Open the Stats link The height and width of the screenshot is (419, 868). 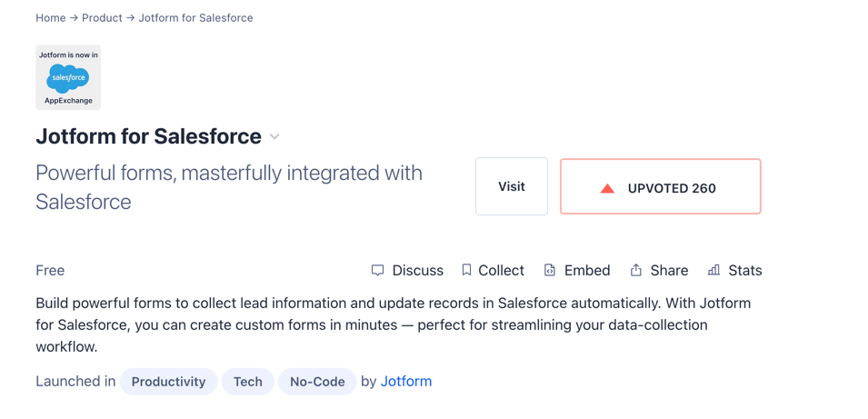click(745, 270)
